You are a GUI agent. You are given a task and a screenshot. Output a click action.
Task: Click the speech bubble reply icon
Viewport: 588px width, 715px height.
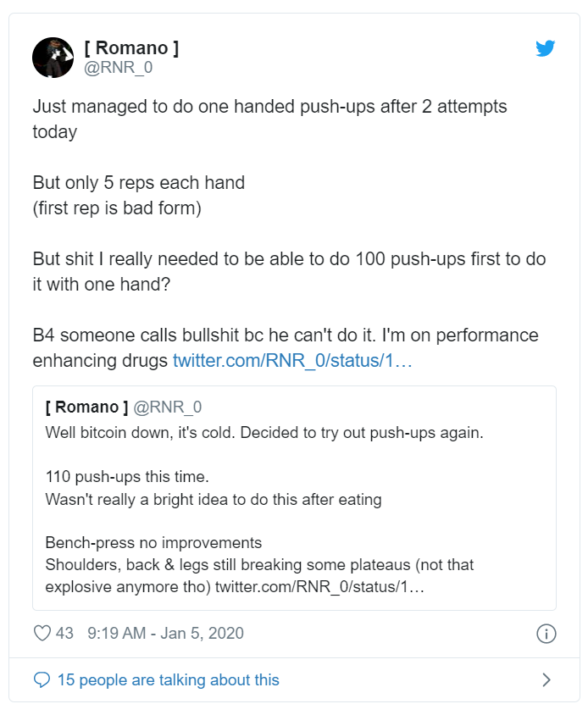point(42,679)
